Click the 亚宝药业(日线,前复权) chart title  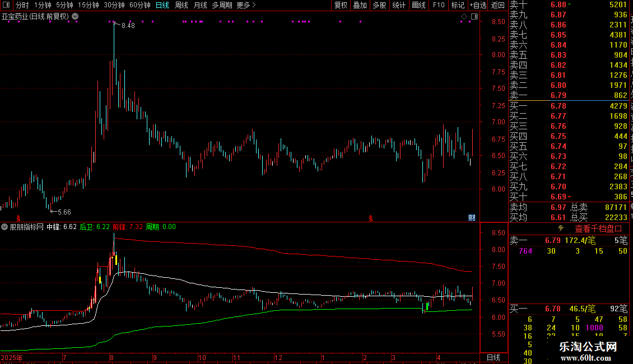pyautogui.click(x=35, y=17)
